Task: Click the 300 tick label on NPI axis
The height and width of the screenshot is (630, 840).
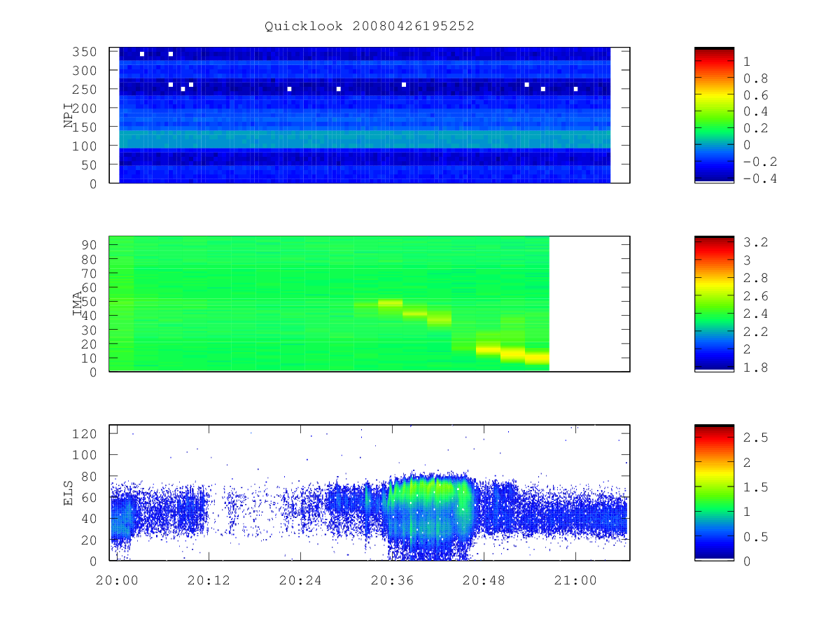Action: [x=86, y=71]
